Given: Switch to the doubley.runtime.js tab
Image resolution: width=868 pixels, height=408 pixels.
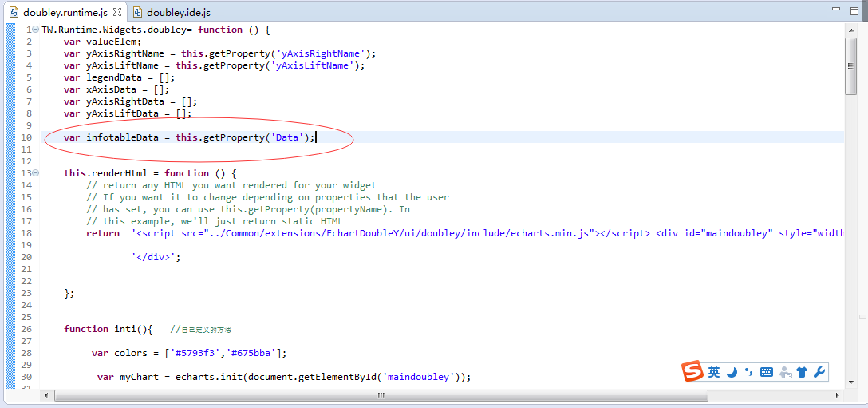Looking at the screenshot, I should [x=64, y=12].
